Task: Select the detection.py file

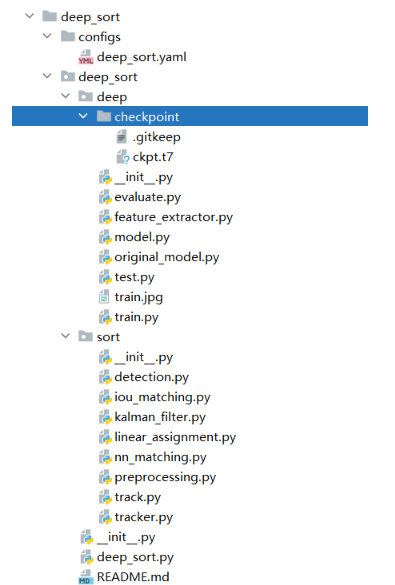Action: tap(151, 377)
